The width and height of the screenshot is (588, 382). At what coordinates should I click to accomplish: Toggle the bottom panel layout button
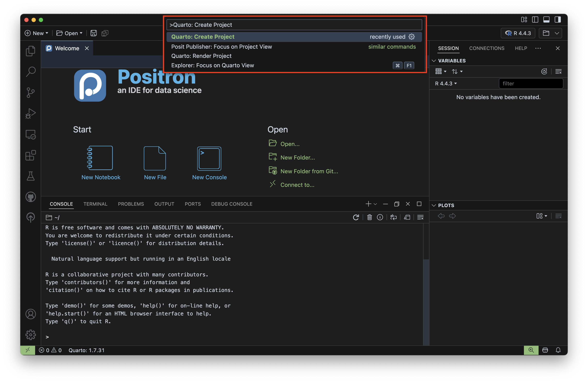(546, 20)
